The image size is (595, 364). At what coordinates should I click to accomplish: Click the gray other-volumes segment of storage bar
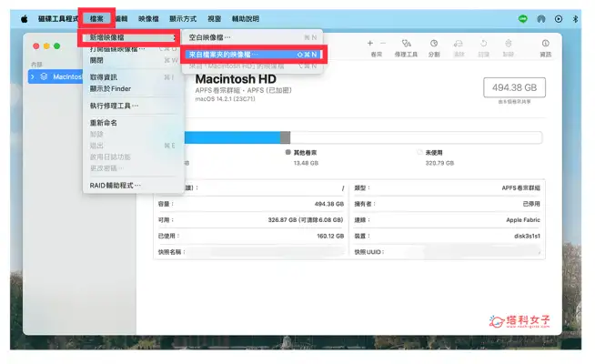[x=286, y=137]
